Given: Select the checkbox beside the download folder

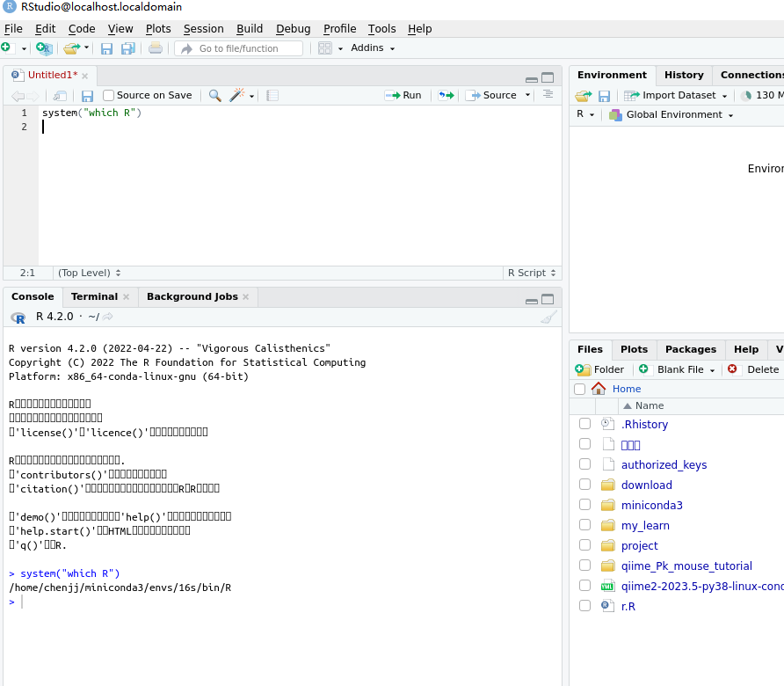Looking at the screenshot, I should (584, 484).
